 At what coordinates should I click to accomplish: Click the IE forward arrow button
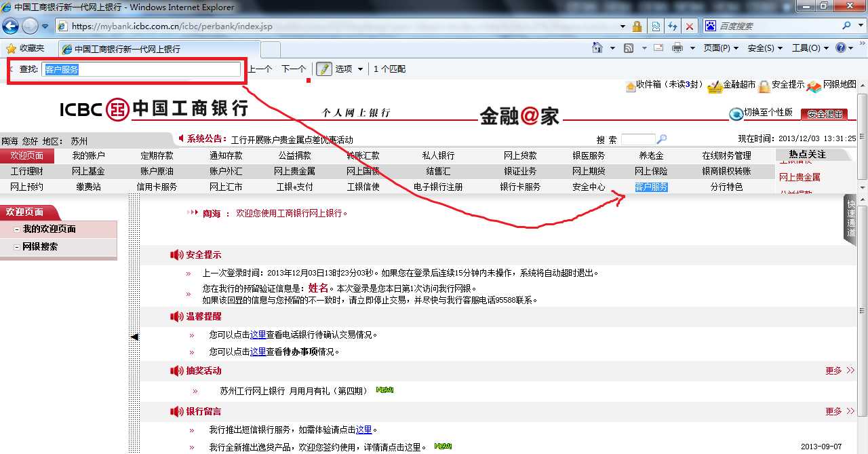pyautogui.click(x=30, y=26)
